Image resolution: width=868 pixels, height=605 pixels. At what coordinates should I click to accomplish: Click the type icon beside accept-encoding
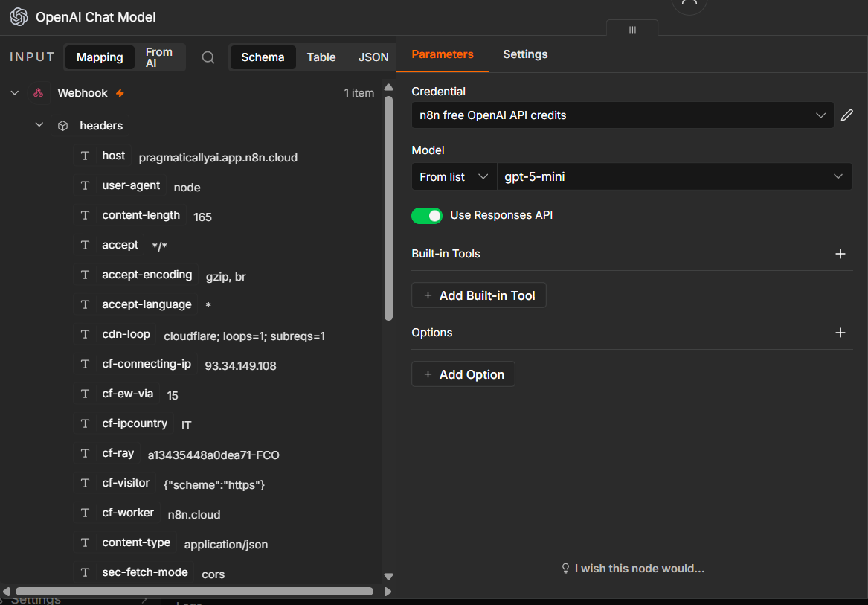[86, 275]
